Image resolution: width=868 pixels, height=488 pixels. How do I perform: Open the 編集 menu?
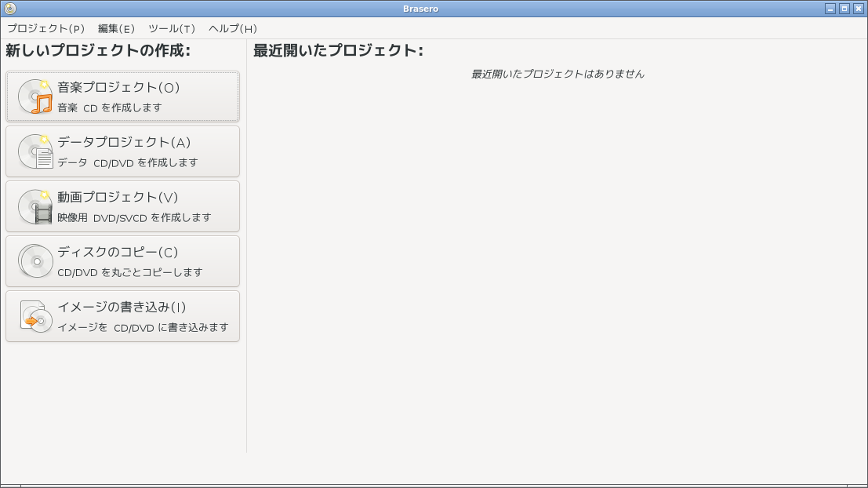(x=114, y=27)
